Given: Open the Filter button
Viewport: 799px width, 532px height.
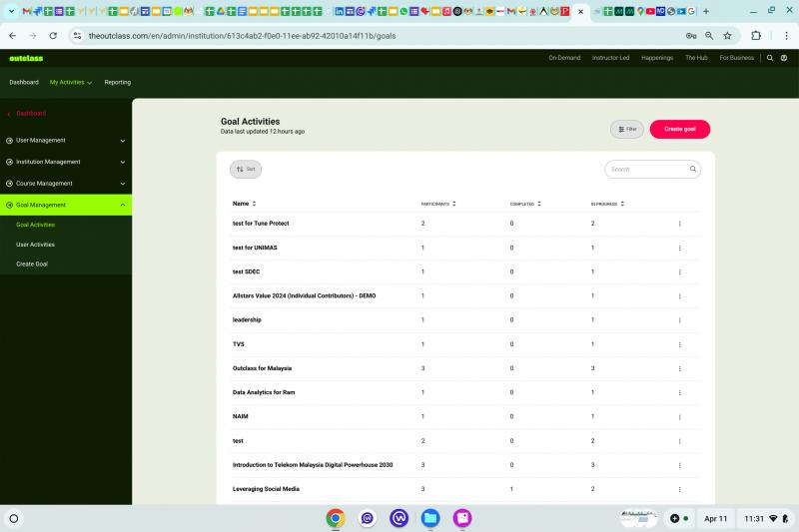Looking at the screenshot, I should pos(627,130).
